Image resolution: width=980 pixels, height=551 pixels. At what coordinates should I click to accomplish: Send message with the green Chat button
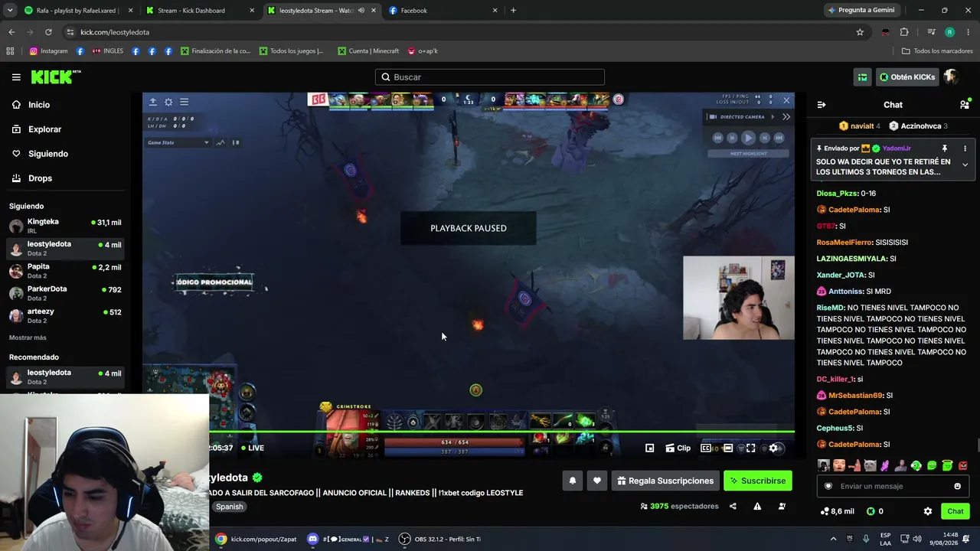955,511
